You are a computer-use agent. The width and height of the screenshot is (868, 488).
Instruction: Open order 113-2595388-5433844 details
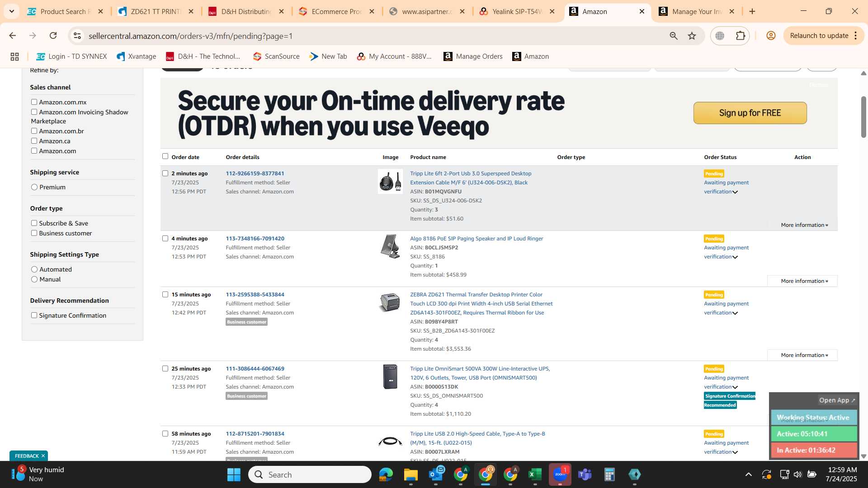click(x=255, y=295)
